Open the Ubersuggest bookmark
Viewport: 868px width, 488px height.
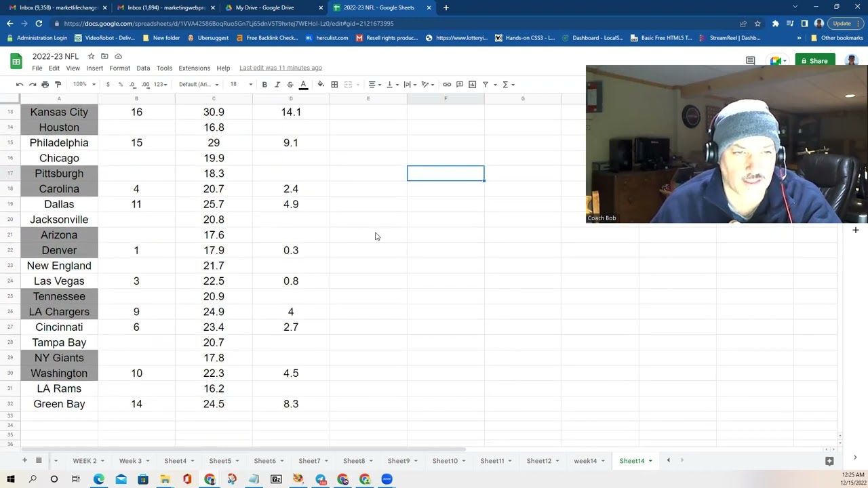209,38
